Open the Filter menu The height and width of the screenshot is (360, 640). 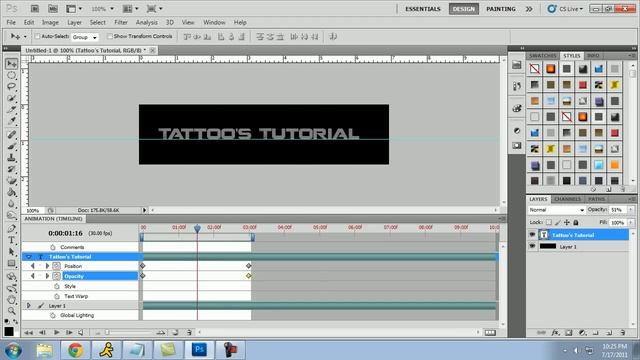click(x=121, y=22)
